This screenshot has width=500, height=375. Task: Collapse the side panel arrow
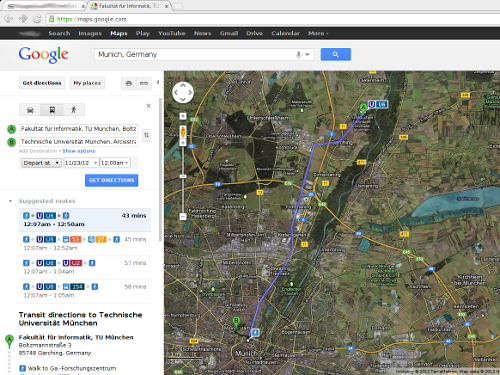click(158, 82)
